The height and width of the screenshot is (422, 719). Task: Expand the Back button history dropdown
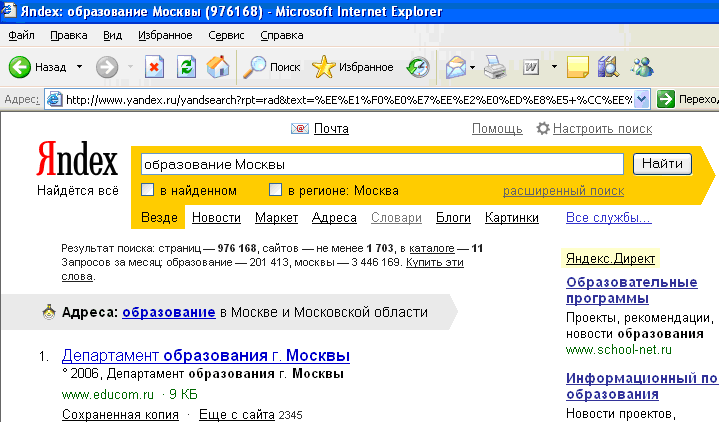pyautogui.click(x=79, y=67)
